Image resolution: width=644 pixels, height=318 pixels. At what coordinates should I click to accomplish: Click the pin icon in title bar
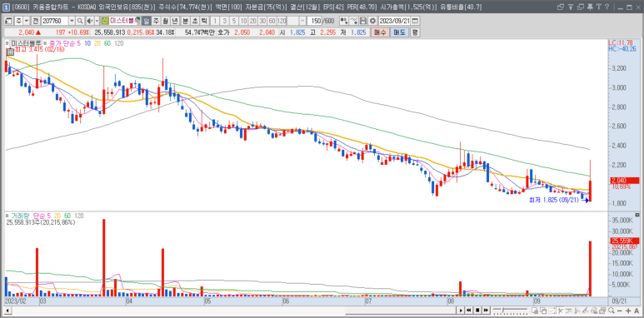click(x=590, y=7)
